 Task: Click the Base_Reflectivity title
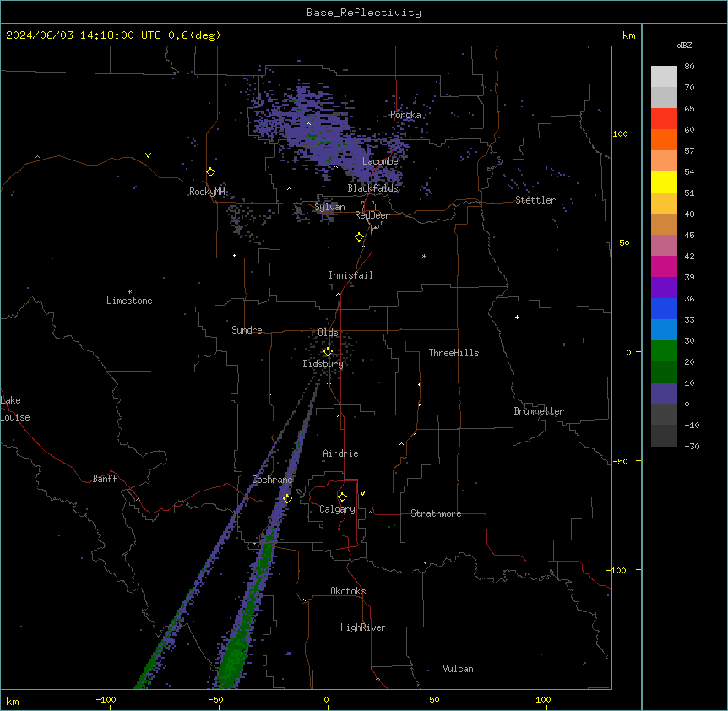[364, 13]
